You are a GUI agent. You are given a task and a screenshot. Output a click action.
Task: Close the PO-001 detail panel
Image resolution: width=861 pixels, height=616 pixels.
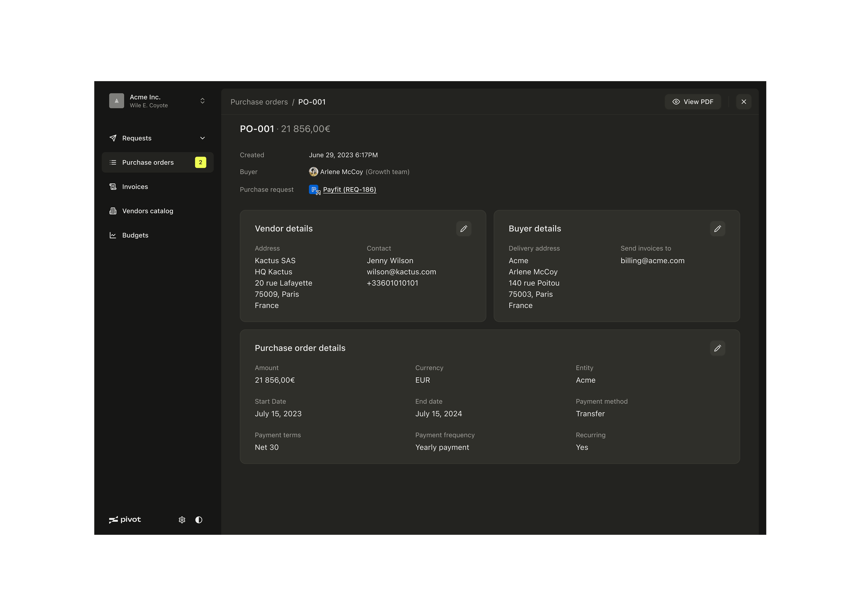coord(744,102)
